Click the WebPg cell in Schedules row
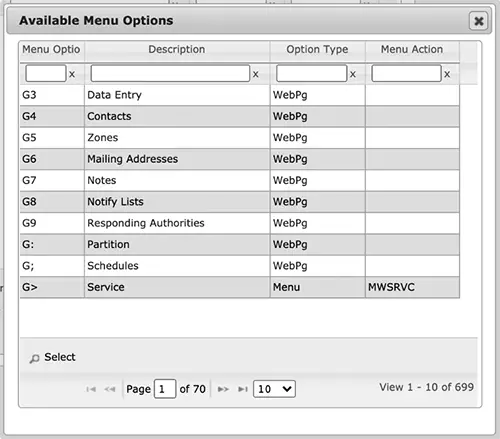 (318, 266)
